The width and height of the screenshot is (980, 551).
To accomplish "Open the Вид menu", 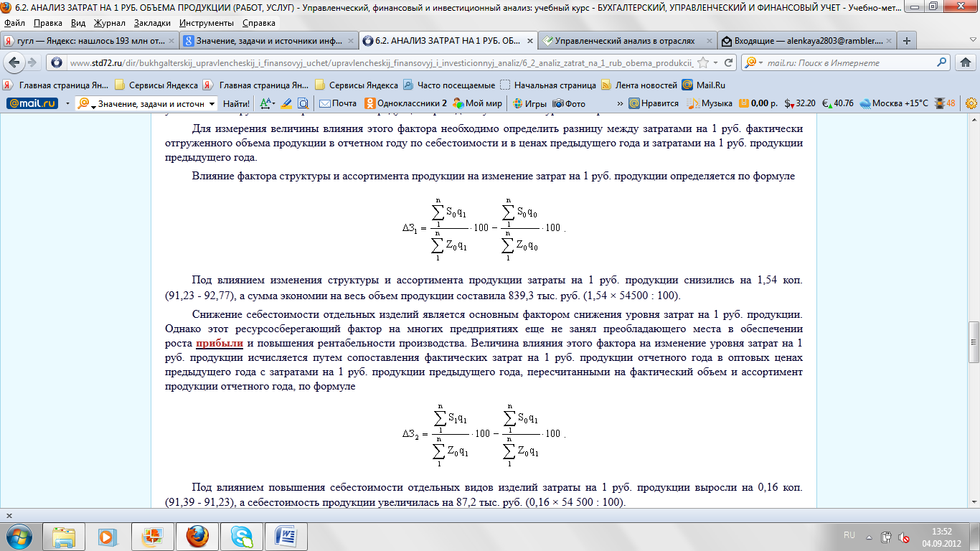I will tap(79, 22).
